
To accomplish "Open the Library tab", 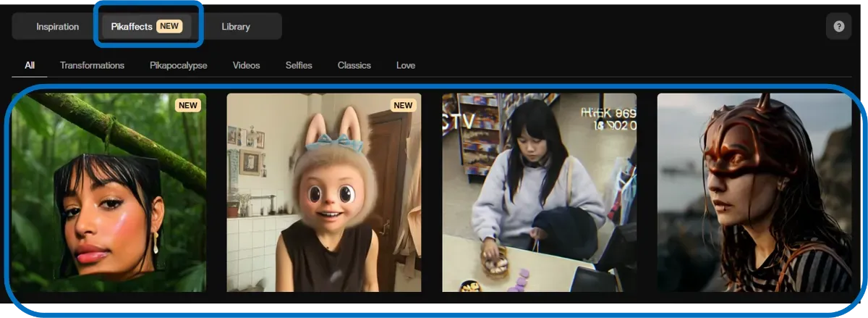I will click(235, 27).
